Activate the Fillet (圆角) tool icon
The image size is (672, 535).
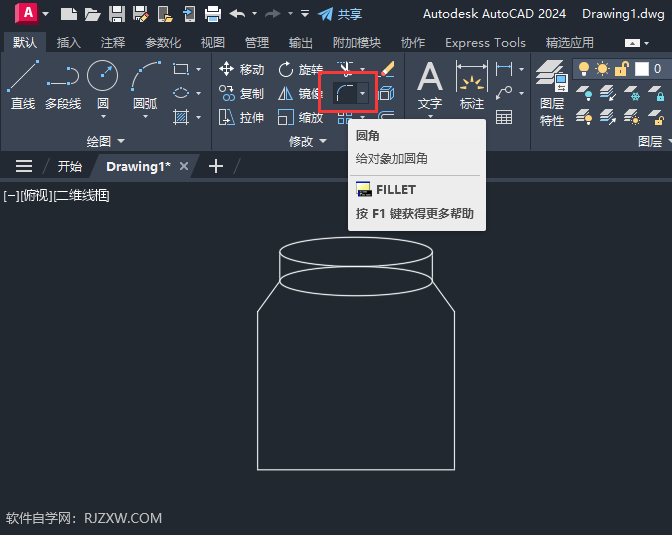click(345, 93)
